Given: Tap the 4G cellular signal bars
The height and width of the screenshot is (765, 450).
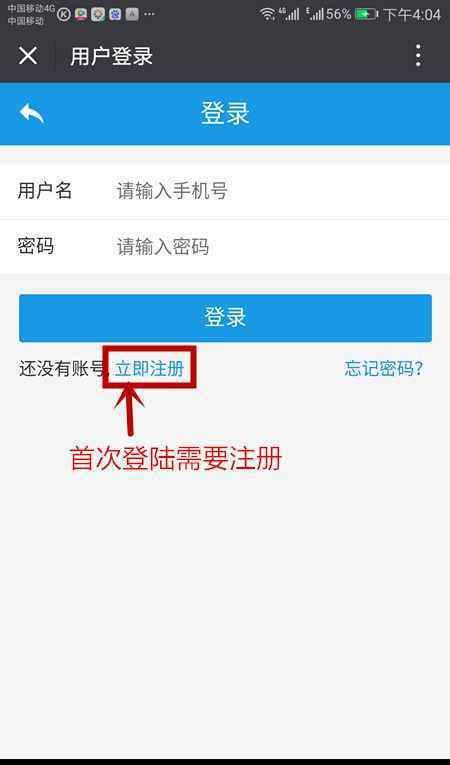Looking at the screenshot, I should coord(290,14).
